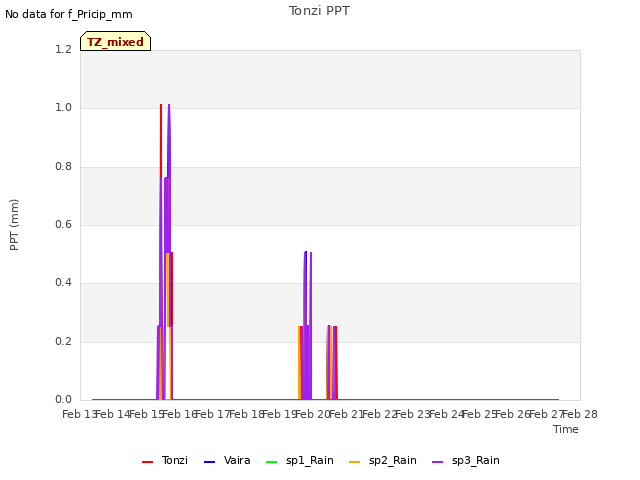640x480 pixels.
Task: Click the Feb 28 x-axis label
Action: (x=580, y=414)
